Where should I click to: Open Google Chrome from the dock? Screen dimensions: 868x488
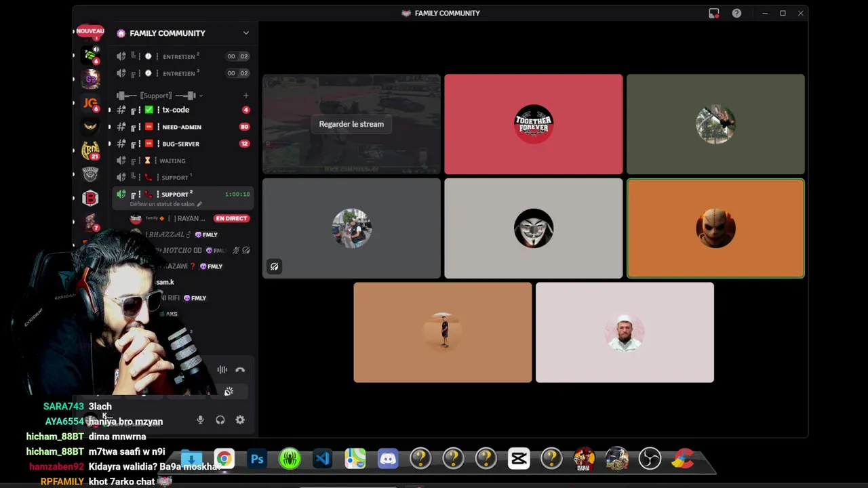click(x=224, y=460)
